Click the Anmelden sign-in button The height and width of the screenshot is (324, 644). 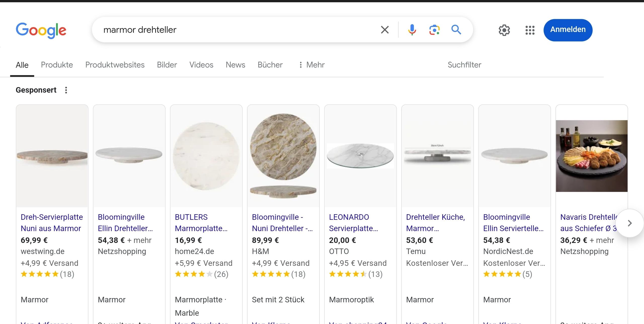(568, 30)
